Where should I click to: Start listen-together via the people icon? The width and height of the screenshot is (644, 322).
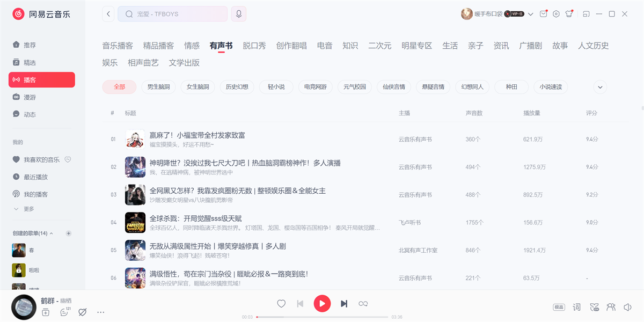pos(611,307)
